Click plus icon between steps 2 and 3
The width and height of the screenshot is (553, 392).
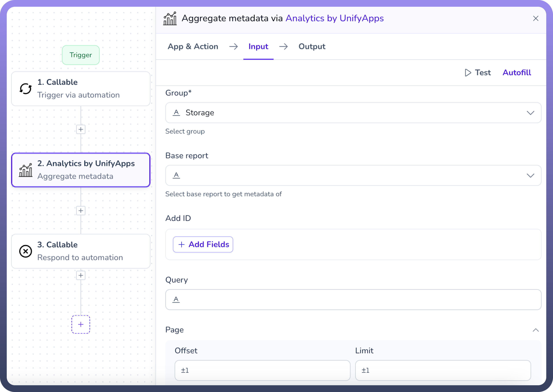(81, 211)
